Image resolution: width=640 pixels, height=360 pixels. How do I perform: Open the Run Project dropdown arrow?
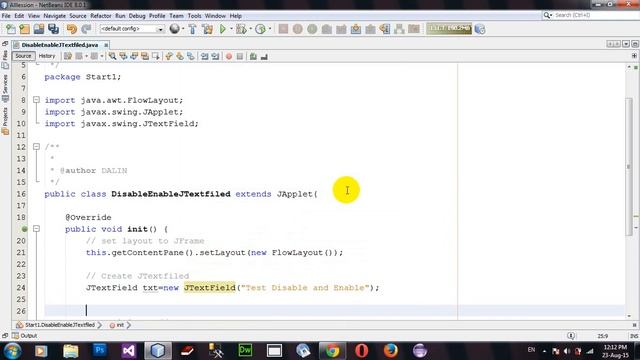231,29
